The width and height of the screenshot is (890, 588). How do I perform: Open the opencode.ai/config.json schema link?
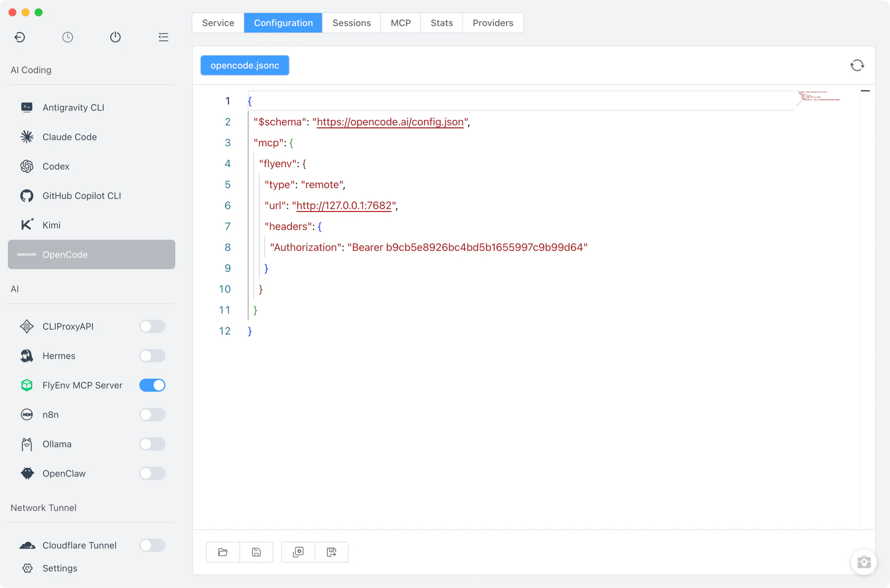coord(390,122)
